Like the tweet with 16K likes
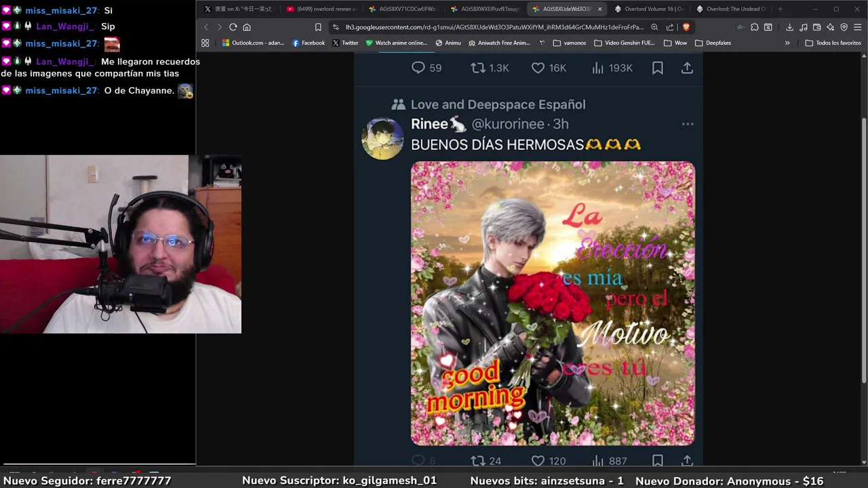 (548, 68)
